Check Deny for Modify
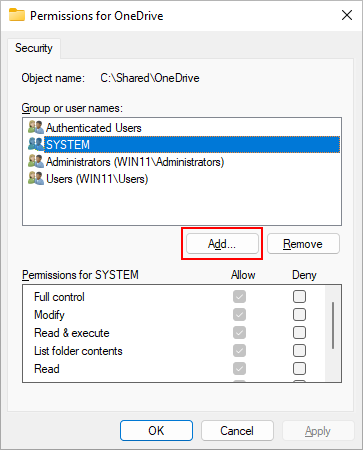The width and height of the screenshot is (363, 450). pyautogui.click(x=299, y=314)
